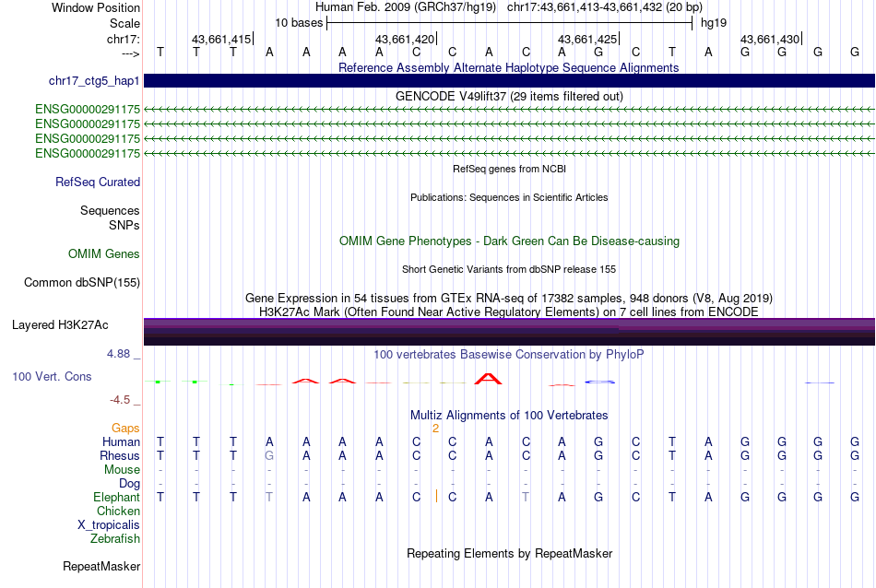This screenshot has height=588, width=876.
Task: Click the 100 Vert. Cons label
Action: pos(52,376)
